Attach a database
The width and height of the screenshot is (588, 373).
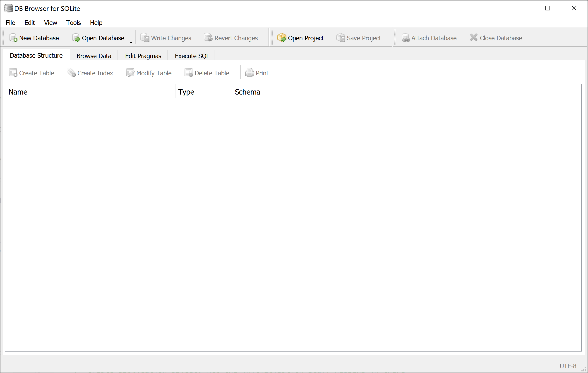429,38
